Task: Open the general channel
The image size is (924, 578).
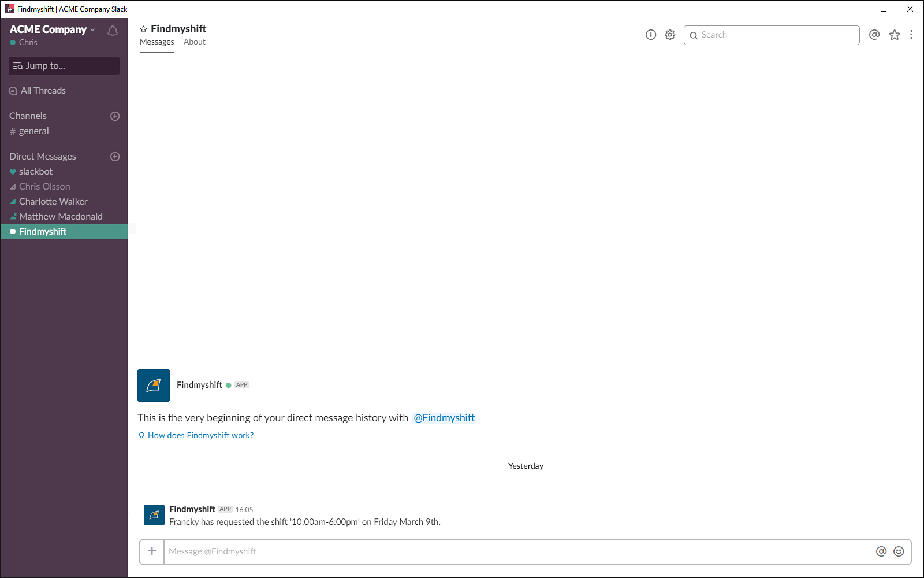Action: (x=29, y=131)
